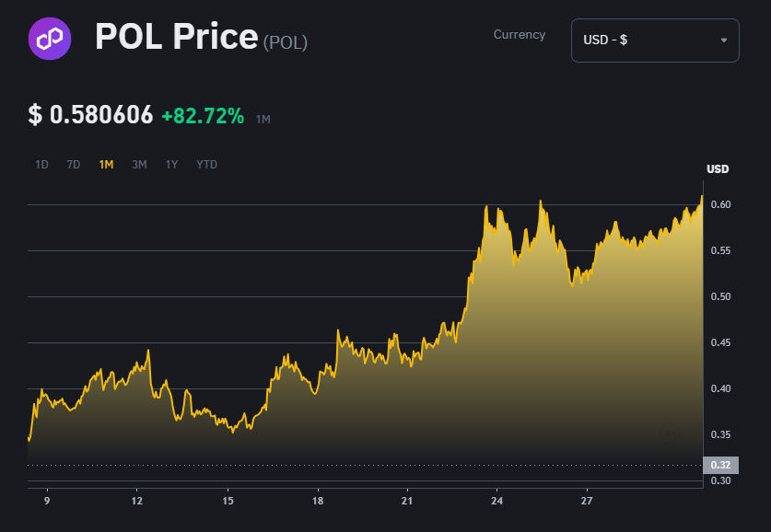The height and width of the screenshot is (532, 771).
Task: Click the 0.30 y-axis label
Action: click(x=721, y=480)
